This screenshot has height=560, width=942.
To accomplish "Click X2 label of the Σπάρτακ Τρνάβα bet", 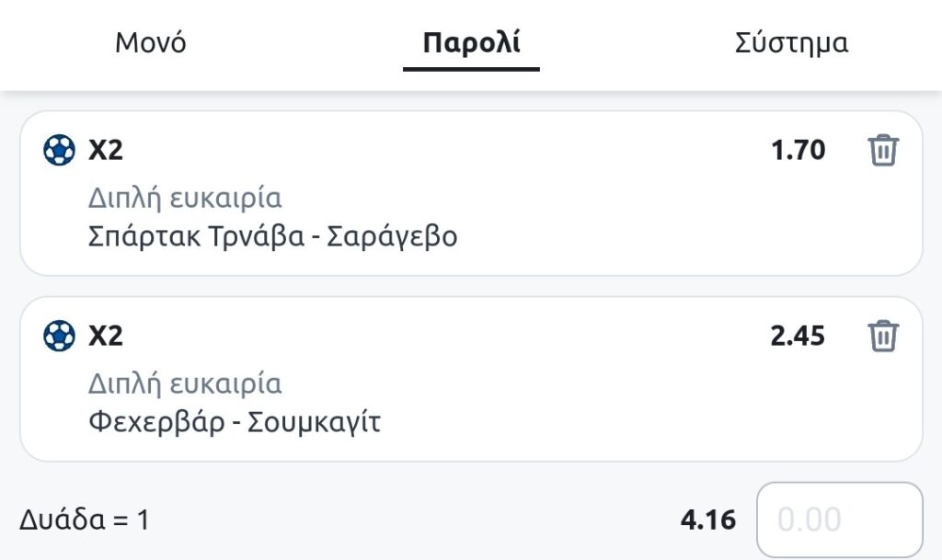I will click(106, 150).
